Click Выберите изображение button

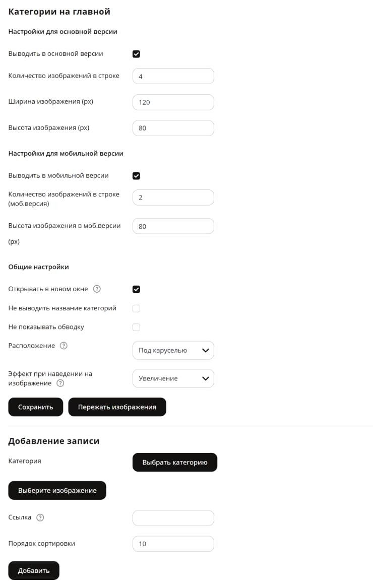(x=57, y=490)
